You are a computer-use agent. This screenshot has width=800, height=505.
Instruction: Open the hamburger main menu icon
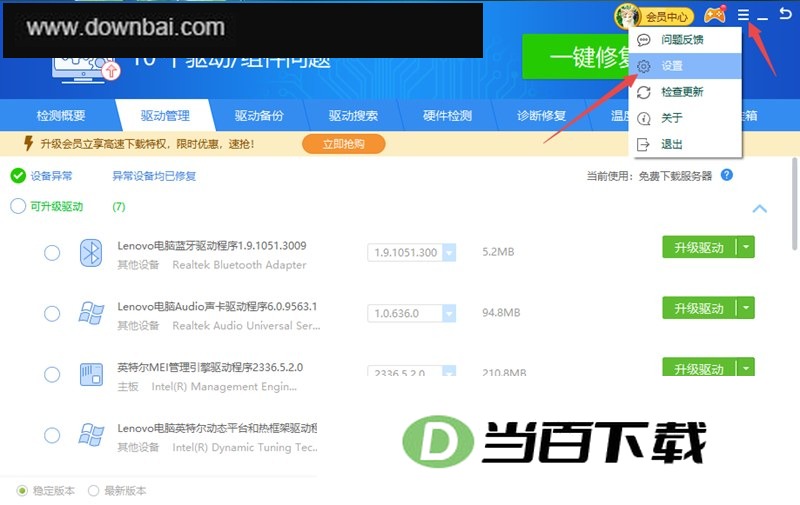click(x=743, y=15)
